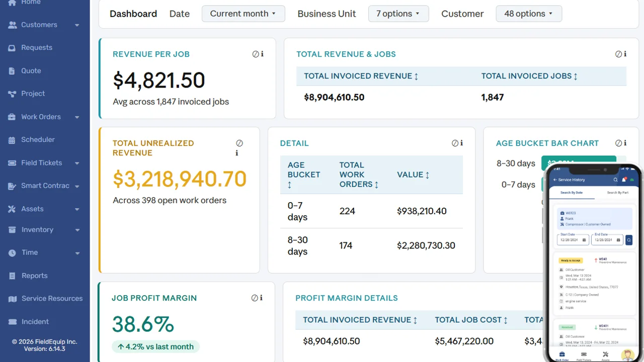Open Customer 48 options dropdown
This screenshot has height=362, width=644.
[529, 14]
